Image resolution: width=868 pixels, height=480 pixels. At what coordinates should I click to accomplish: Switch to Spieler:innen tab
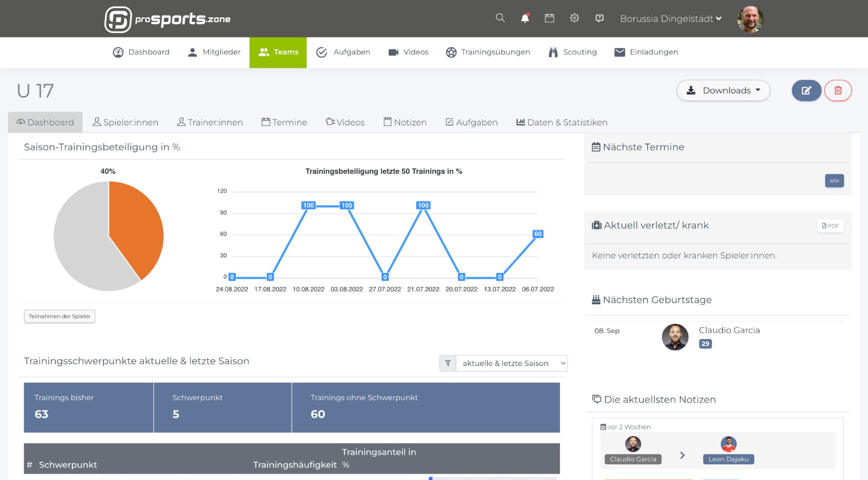pos(125,122)
